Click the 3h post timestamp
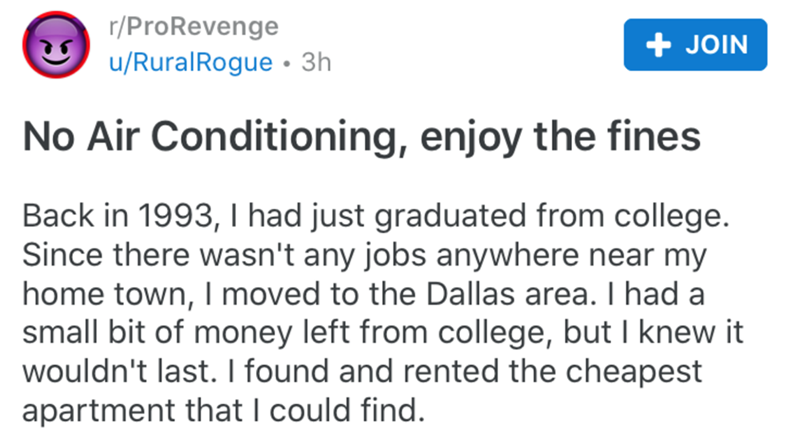The height and width of the screenshot is (444, 800). click(x=316, y=61)
